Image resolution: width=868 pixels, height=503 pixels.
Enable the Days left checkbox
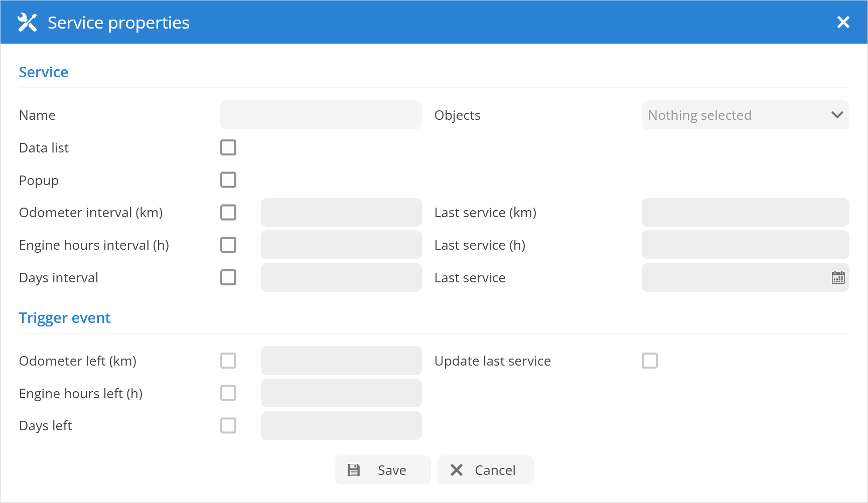(x=228, y=426)
